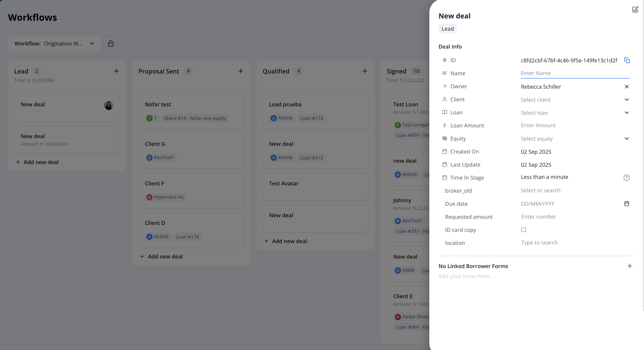The image size is (644, 350).
Task: Clear the owner Rebecca Schiller
Action: pyautogui.click(x=627, y=87)
